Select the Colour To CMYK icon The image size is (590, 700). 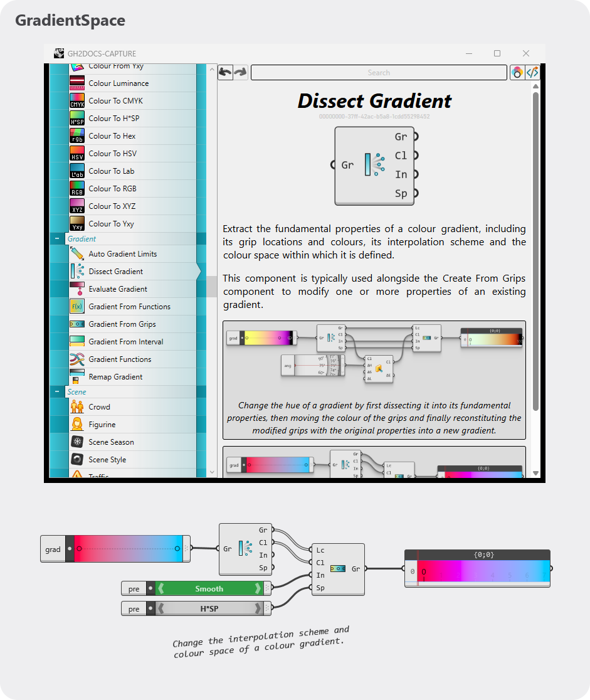coord(77,101)
